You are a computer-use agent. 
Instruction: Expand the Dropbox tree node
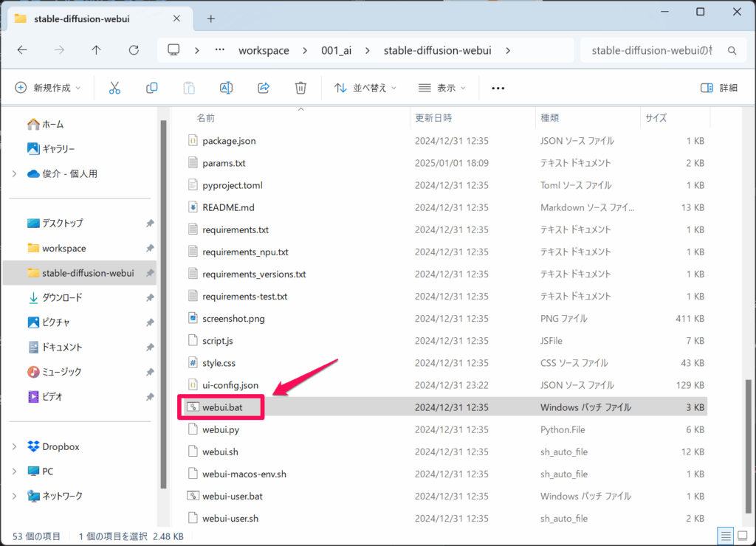[15, 446]
